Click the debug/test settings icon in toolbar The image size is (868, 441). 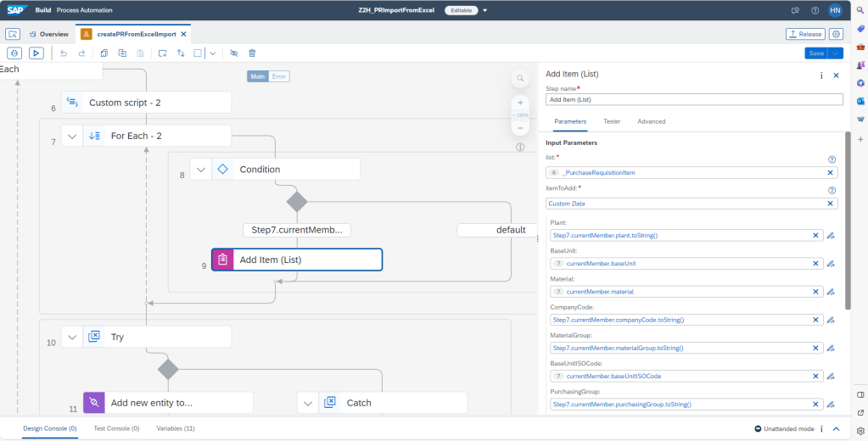[x=14, y=53]
